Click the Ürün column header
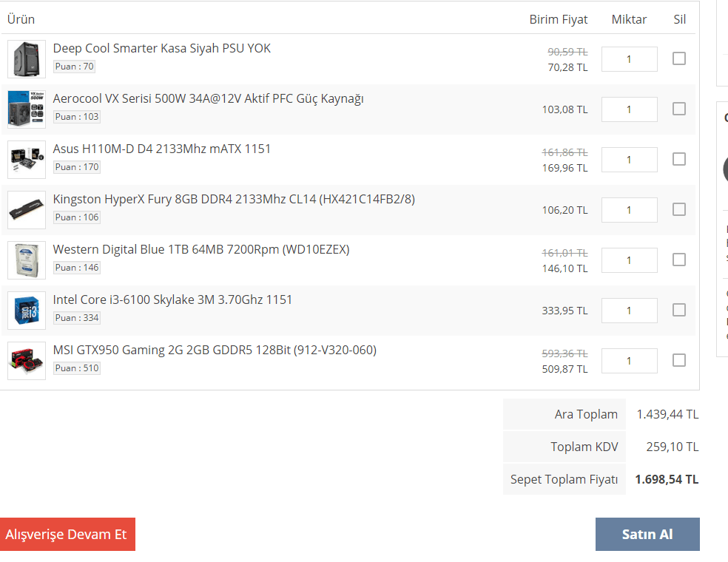The height and width of the screenshot is (562, 728). tap(21, 19)
